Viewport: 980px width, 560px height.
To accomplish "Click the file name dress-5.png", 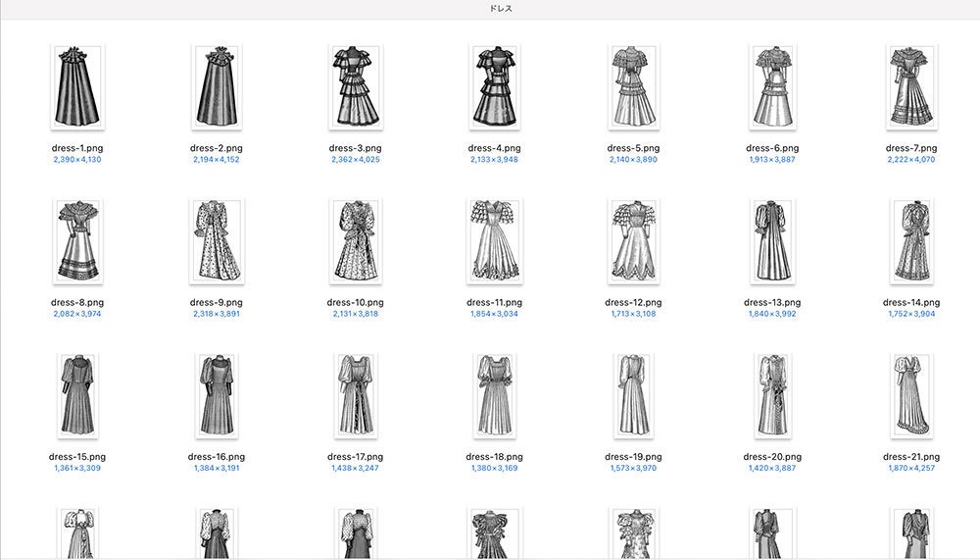I will click(633, 148).
